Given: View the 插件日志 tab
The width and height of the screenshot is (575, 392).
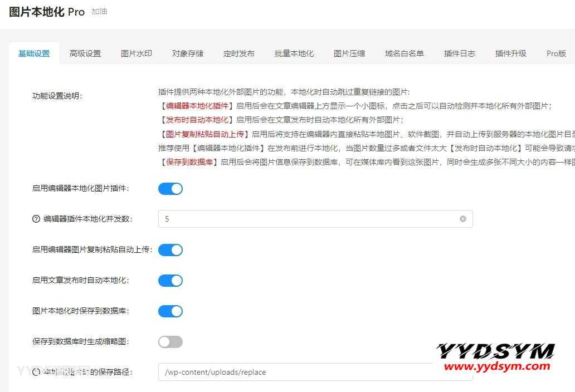Looking at the screenshot, I should (x=460, y=53).
